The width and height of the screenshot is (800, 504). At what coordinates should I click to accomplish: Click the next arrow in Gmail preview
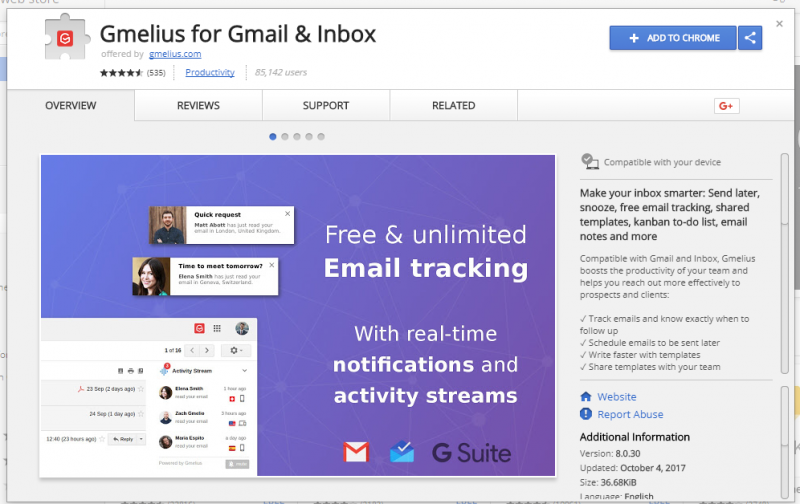click(207, 350)
